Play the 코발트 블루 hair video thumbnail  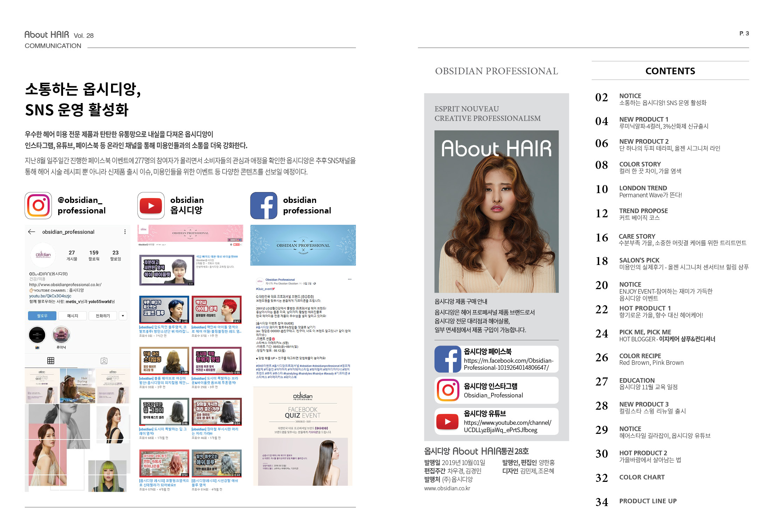tap(164, 309)
